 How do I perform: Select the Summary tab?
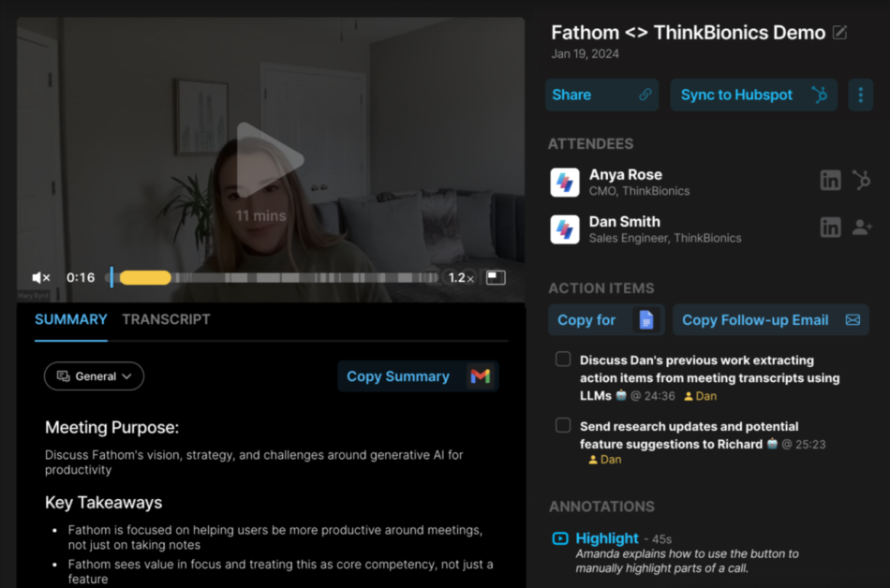click(x=71, y=319)
